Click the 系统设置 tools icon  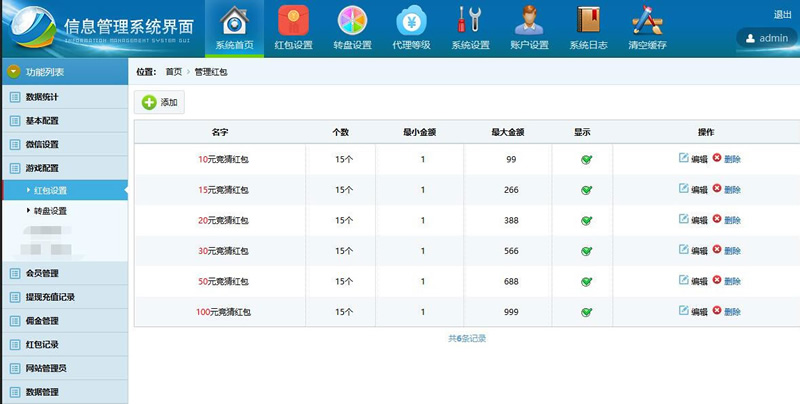point(470,22)
